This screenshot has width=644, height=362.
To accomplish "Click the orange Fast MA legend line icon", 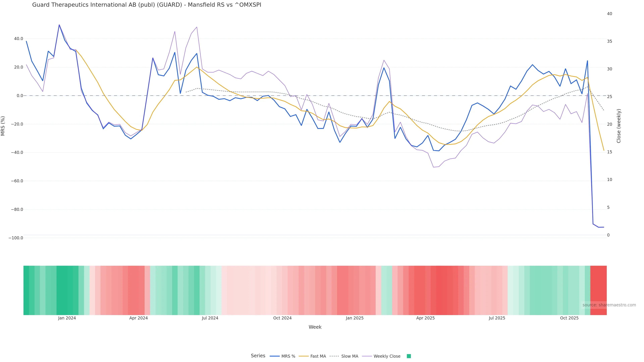I will [304, 356].
